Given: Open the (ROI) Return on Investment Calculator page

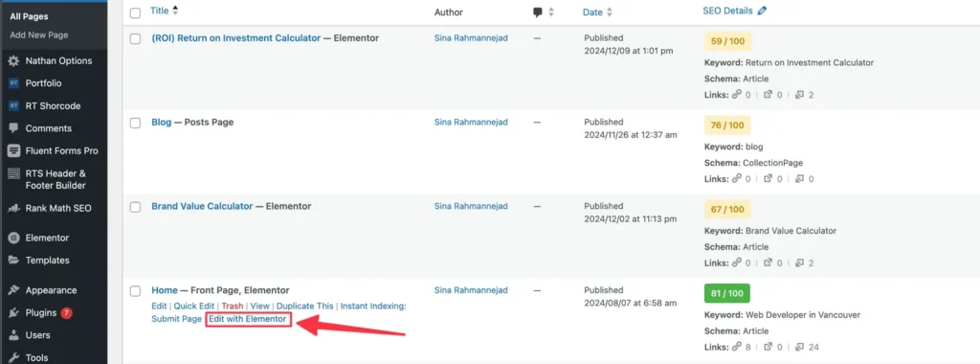Looking at the screenshot, I should (235, 38).
